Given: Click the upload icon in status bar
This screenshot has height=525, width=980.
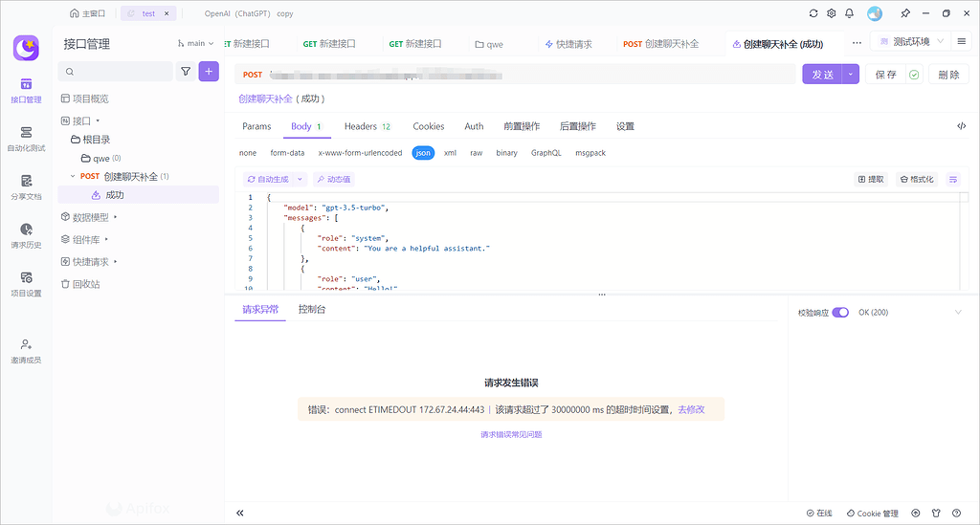Looking at the screenshot, I should point(916,514).
